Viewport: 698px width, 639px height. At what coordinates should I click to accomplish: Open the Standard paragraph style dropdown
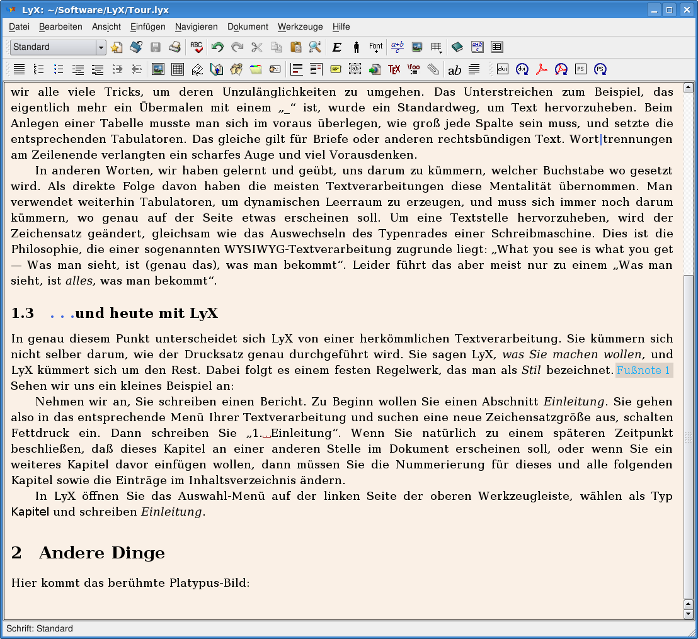tap(58, 47)
